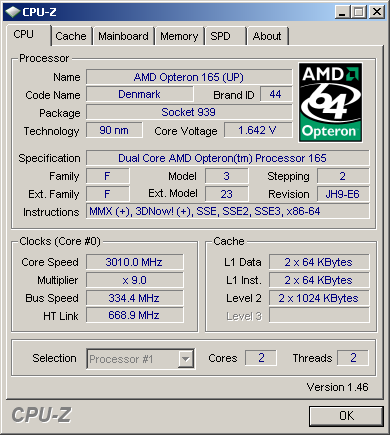Click the Stepping value 2
This screenshot has height=435, width=390.
click(343, 176)
